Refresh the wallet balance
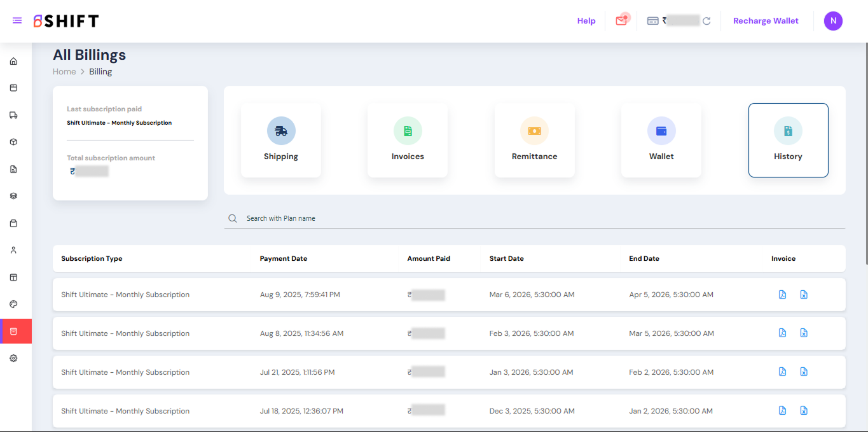Image resolution: width=868 pixels, height=432 pixels. pos(706,21)
